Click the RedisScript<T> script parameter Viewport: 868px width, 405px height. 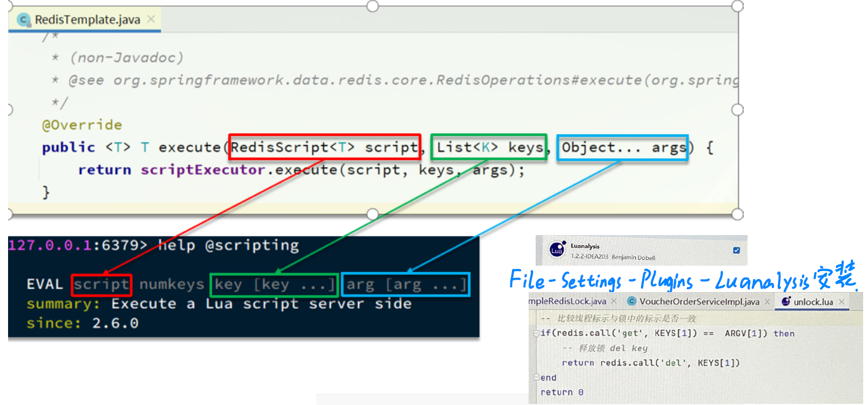(x=324, y=147)
